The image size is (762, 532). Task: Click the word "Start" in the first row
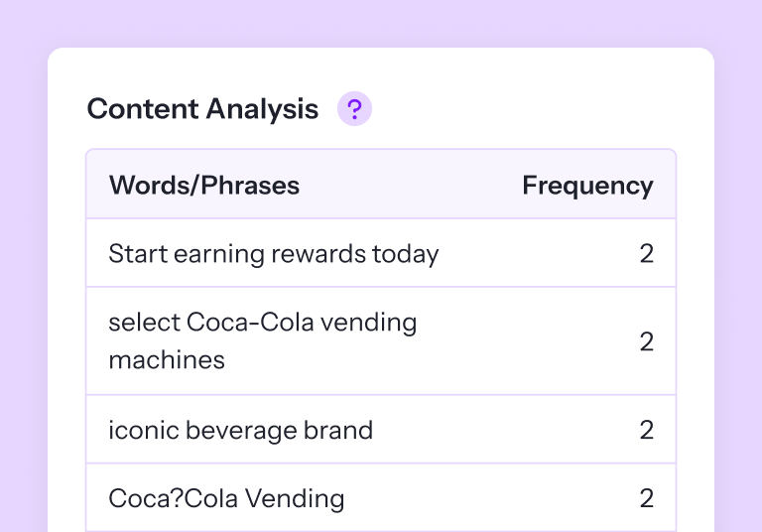tap(137, 254)
